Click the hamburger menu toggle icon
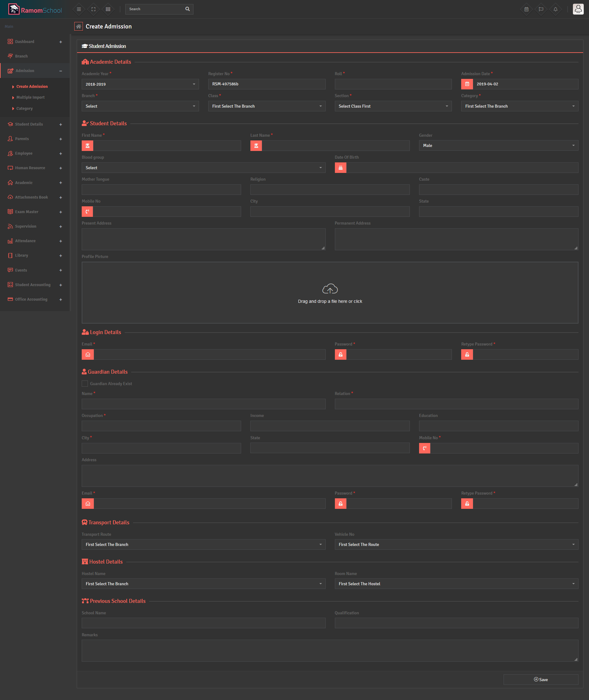The image size is (589, 700). click(79, 9)
